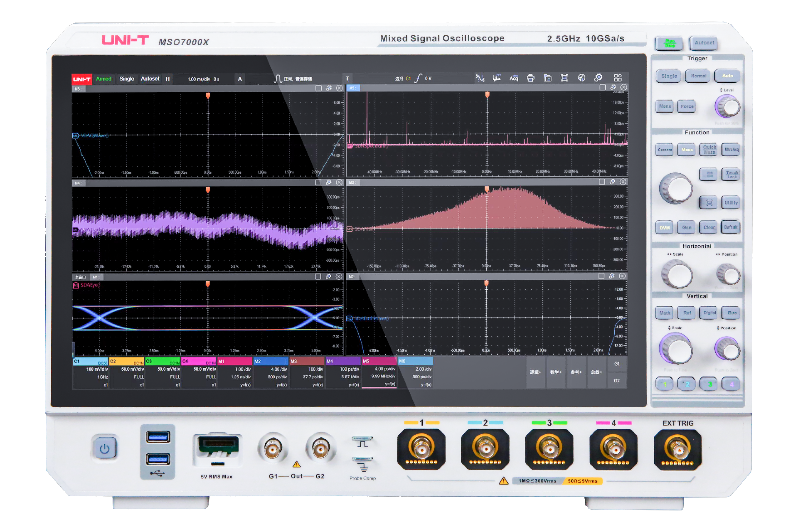Tap the 数学+ add math button
Viewport: 798px width, 532px height.
(556, 372)
